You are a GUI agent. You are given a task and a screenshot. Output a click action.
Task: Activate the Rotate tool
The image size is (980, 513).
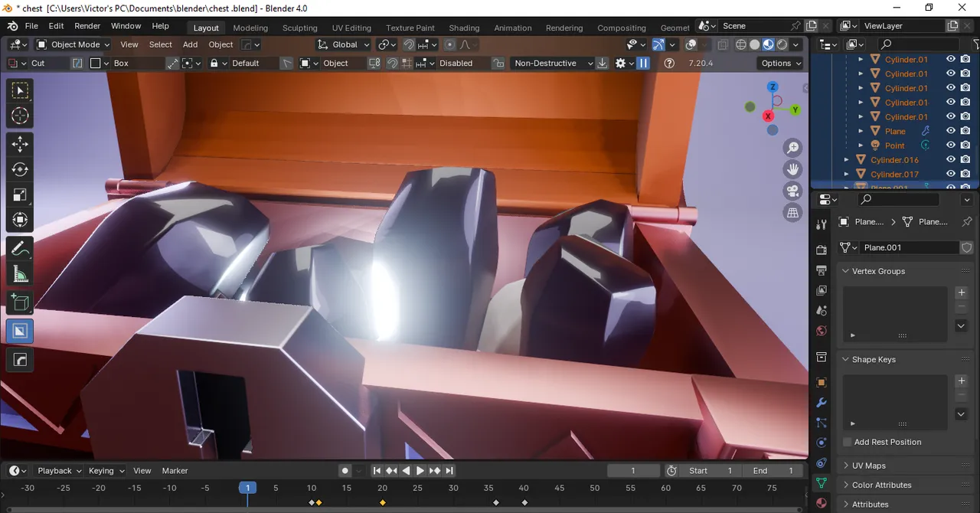[x=20, y=169]
